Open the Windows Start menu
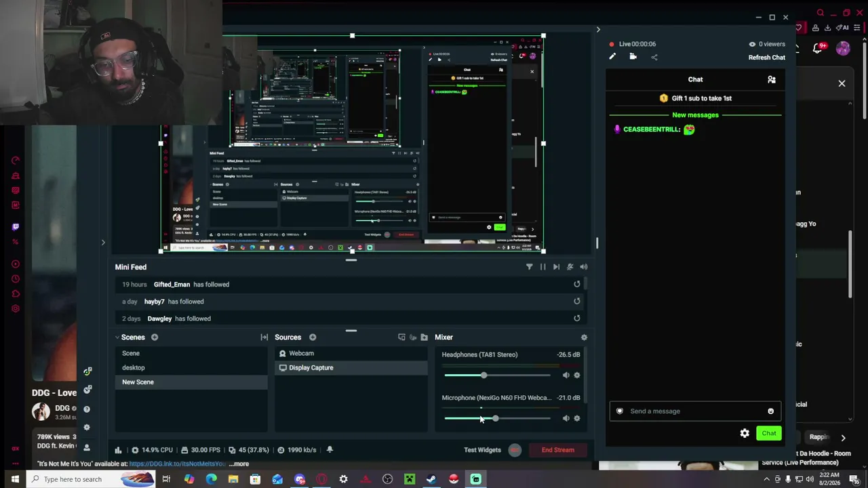The height and width of the screenshot is (488, 868). pos(15,479)
